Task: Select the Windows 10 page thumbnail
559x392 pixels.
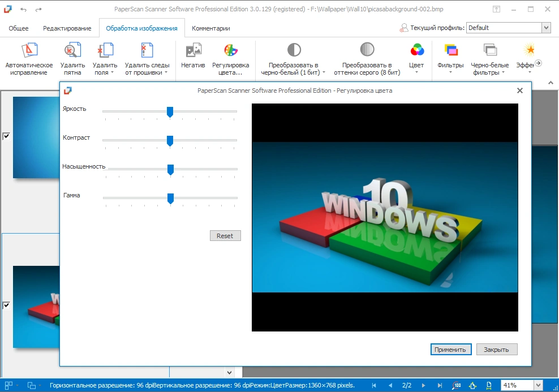Action: point(36,307)
